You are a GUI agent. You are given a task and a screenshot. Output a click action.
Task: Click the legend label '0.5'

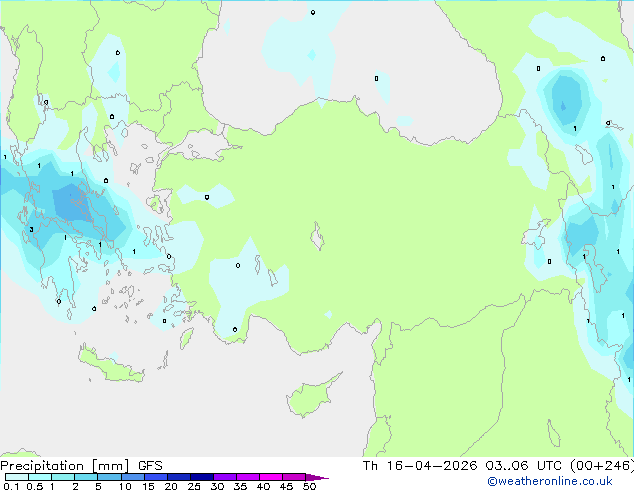click(x=34, y=486)
